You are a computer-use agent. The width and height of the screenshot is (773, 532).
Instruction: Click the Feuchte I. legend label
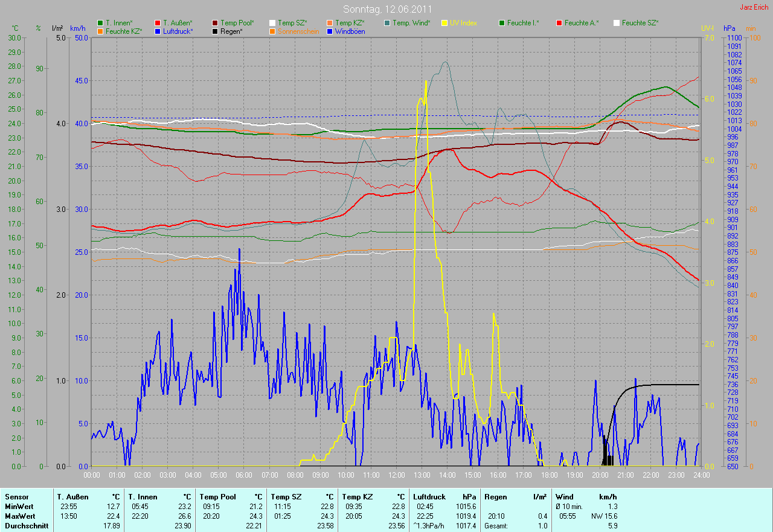pyautogui.click(x=523, y=23)
